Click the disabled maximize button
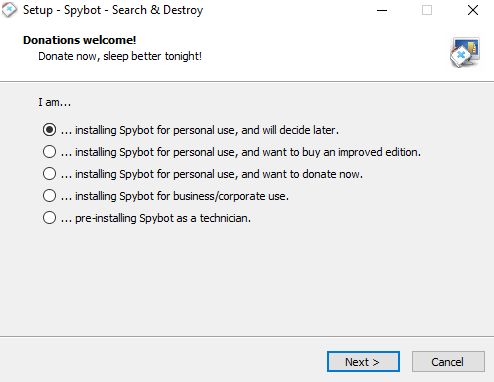The image size is (494, 382). [427, 10]
